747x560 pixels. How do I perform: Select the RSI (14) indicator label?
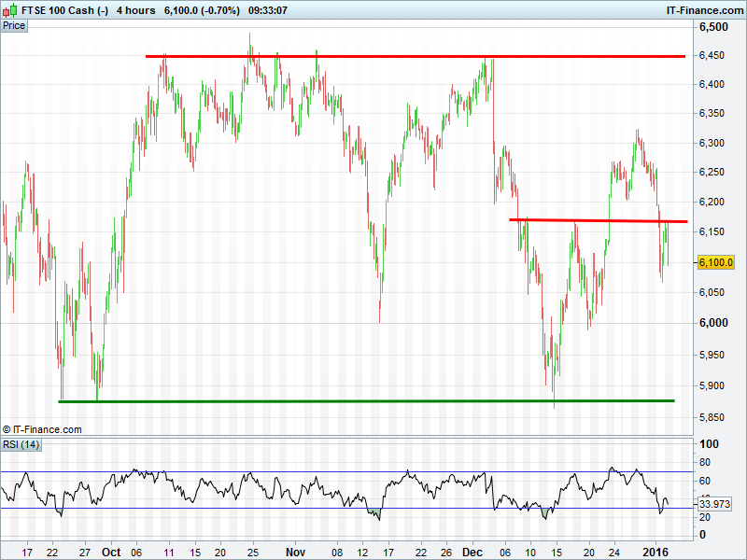click(x=21, y=444)
